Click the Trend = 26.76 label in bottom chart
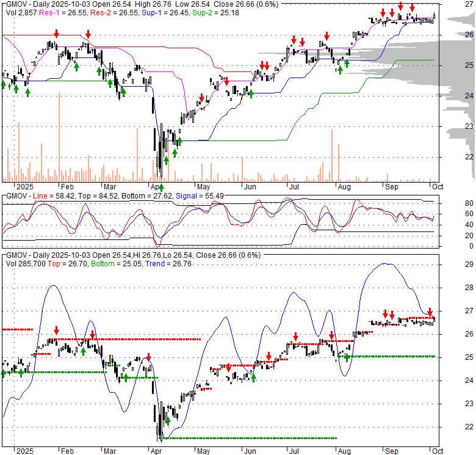The height and width of the screenshot is (455, 476). point(168,264)
